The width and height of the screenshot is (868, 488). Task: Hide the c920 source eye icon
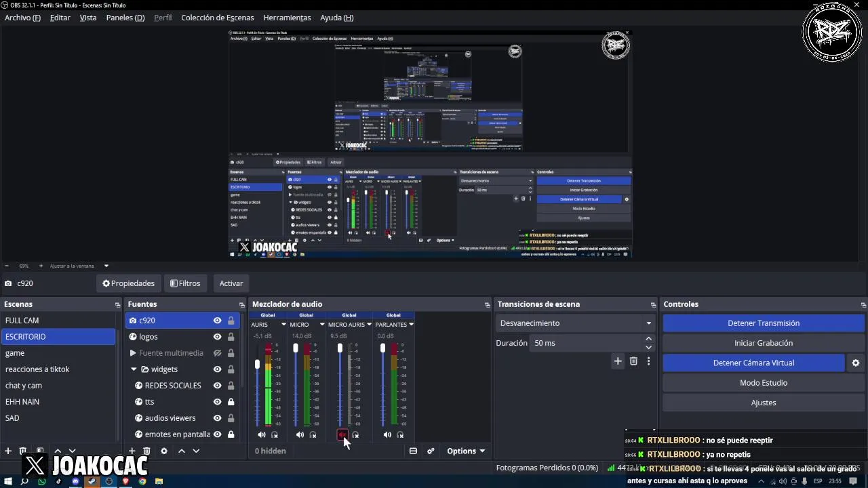coord(217,321)
